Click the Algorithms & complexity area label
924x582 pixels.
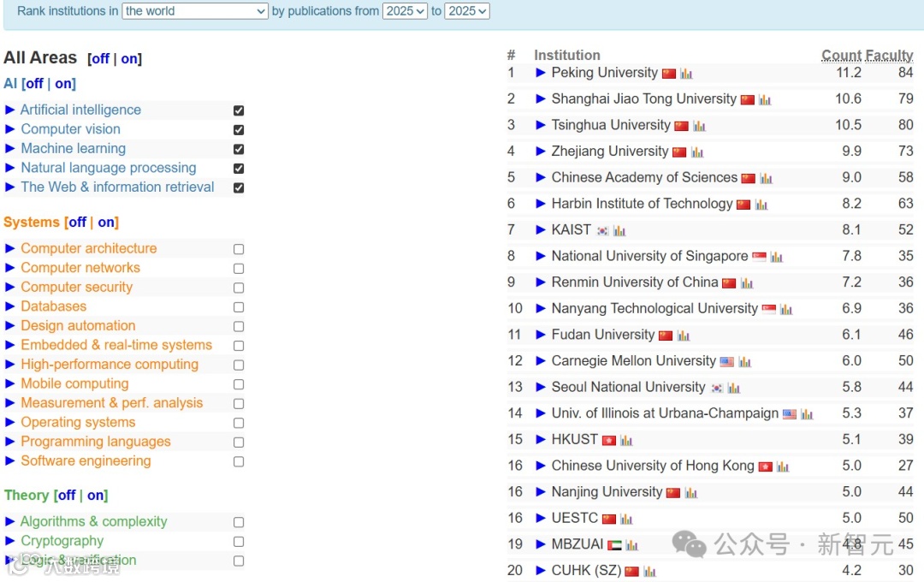point(94,522)
